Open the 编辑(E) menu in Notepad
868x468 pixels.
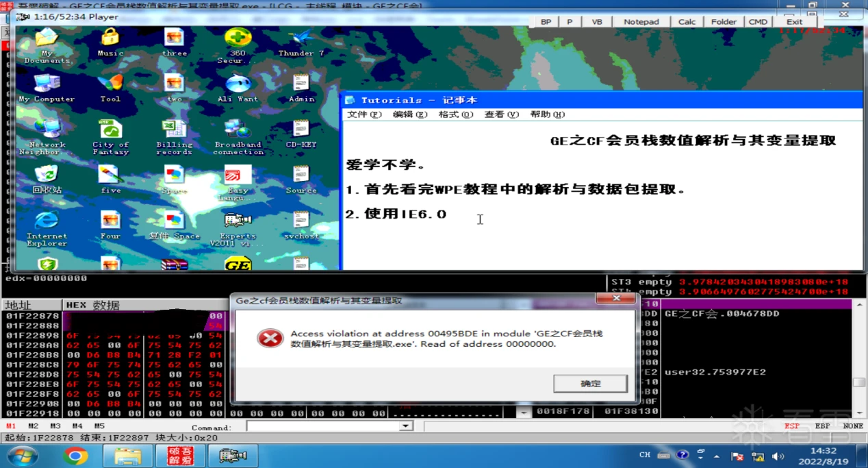pyautogui.click(x=410, y=114)
